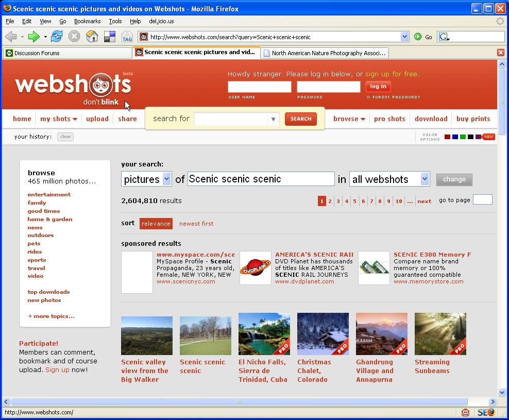Click the DVD Planet sponsored logo

coord(256,268)
